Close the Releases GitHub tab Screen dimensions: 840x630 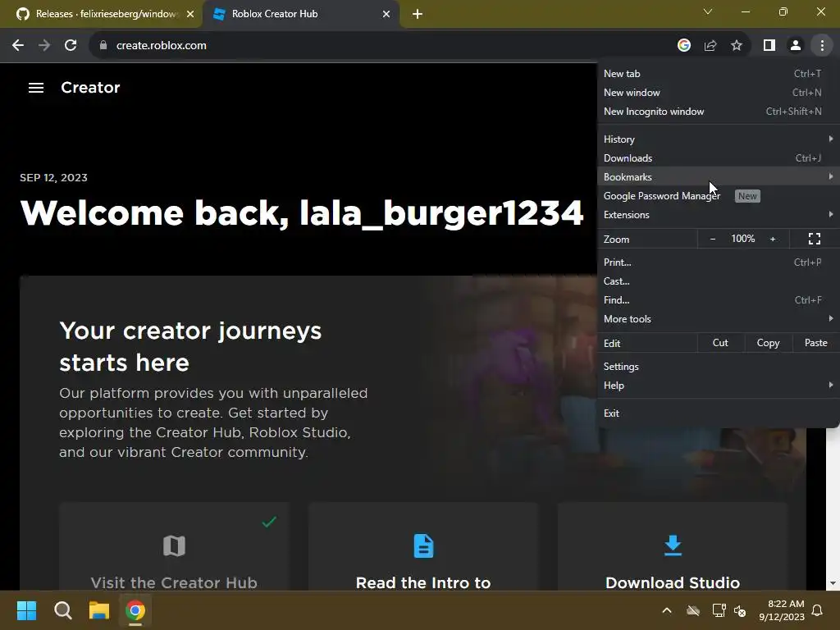pos(190,15)
